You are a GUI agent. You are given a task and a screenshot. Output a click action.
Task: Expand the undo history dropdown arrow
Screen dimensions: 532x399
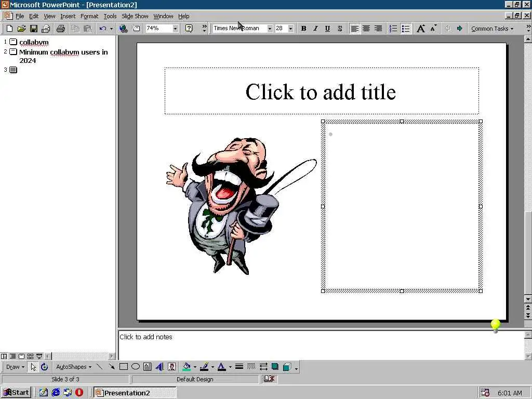(x=111, y=29)
